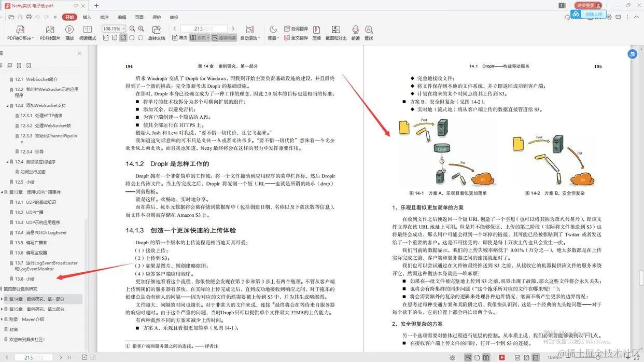This screenshot has width=644, height=362.
Task: Open the settings gear icon at top right
Action: 610,17
